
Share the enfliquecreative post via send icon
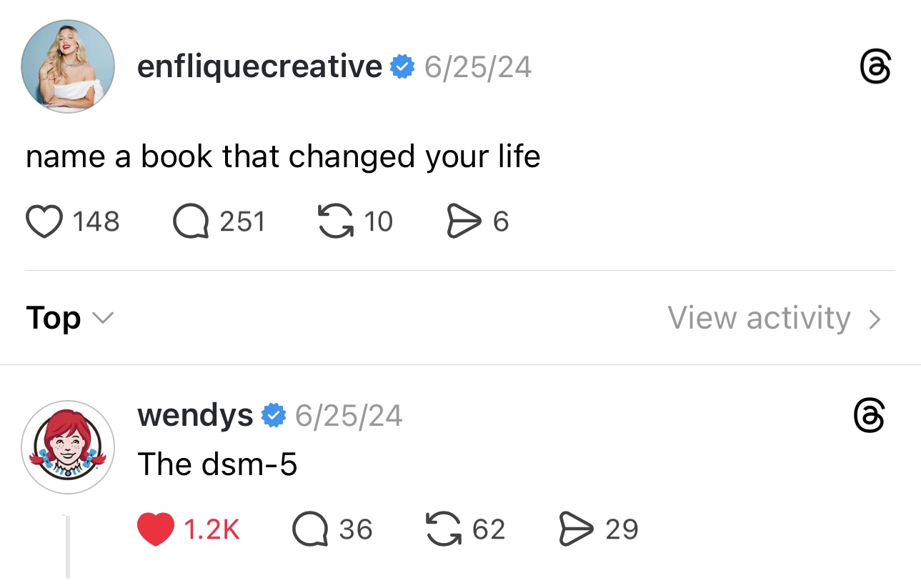click(464, 221)
